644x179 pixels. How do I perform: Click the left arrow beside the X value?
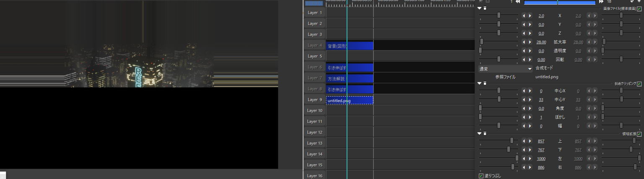524,16
